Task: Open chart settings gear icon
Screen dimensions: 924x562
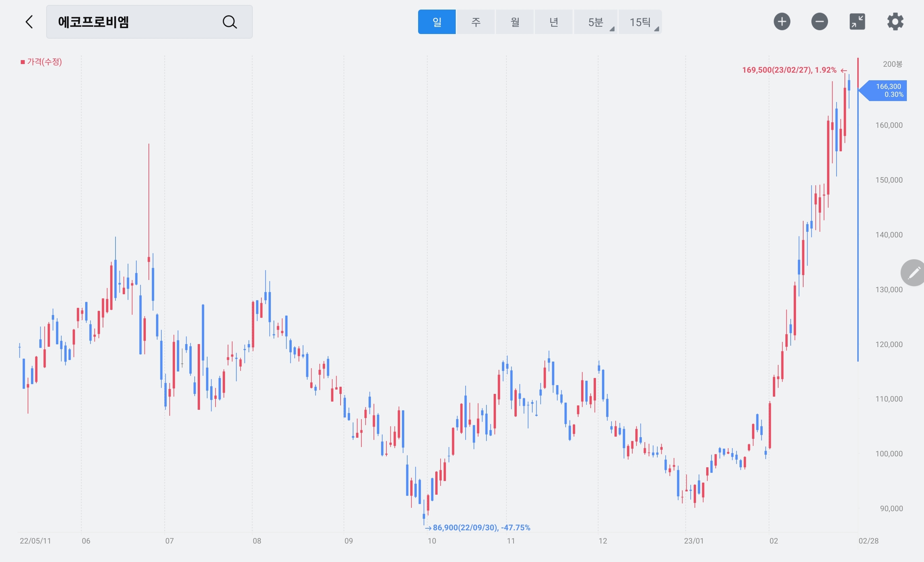Action: click(895, 21)
